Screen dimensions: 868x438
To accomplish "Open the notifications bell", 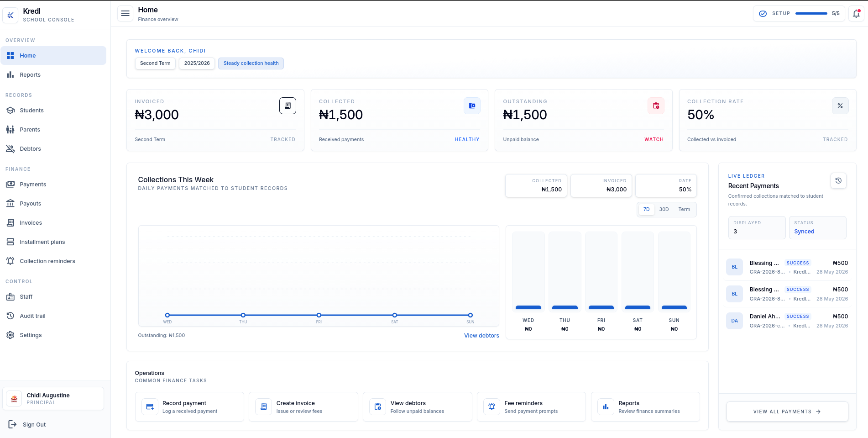I will tap(856, 14).
